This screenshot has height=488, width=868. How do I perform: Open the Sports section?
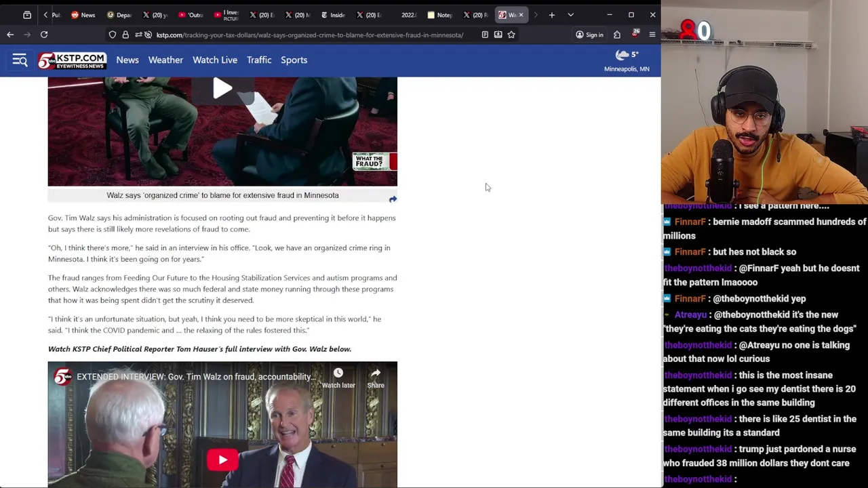pos(294,60)
